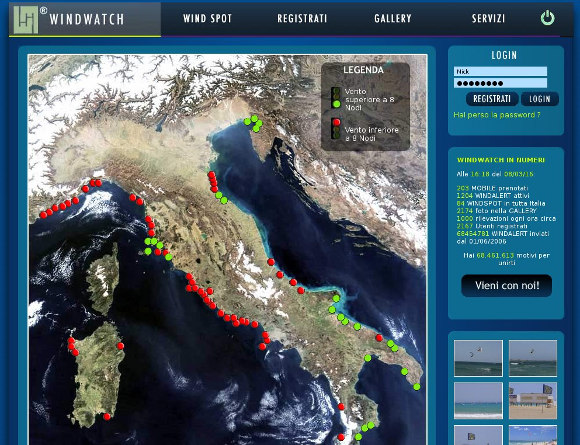580x445 pixels.
Task: Open the beach building with flag thumbnail
Action: pyautogui.click(x=533, y=401)
